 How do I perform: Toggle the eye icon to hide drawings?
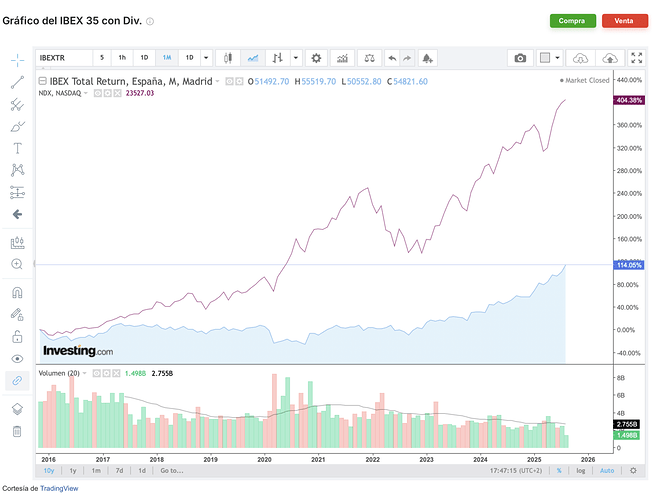17,359
